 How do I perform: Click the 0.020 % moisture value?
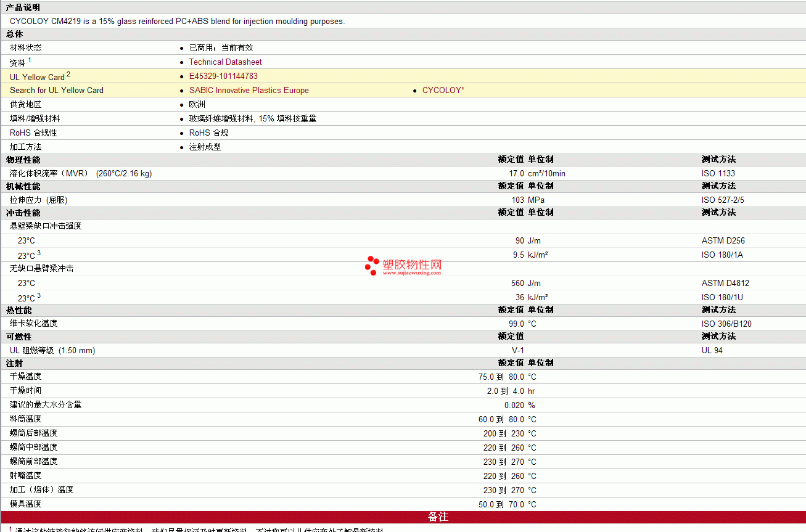tap(519, 405)
